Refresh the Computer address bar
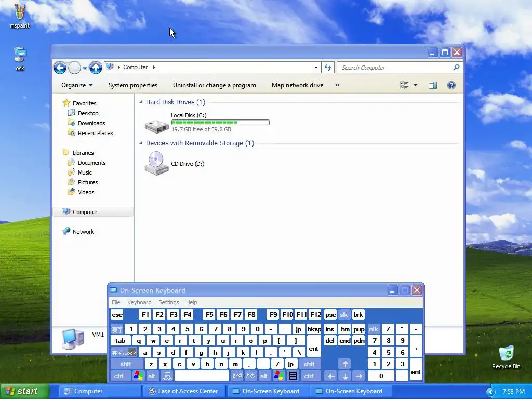 (328, 67)
